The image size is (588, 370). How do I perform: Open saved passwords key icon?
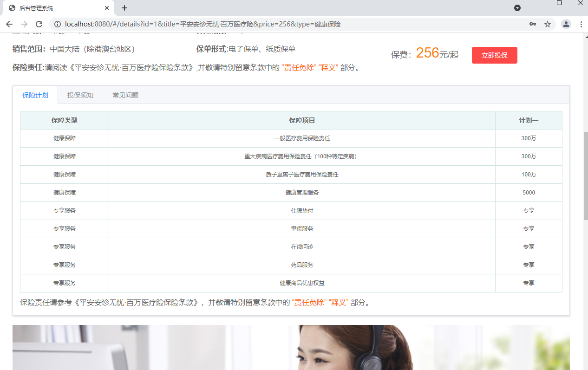533,24
